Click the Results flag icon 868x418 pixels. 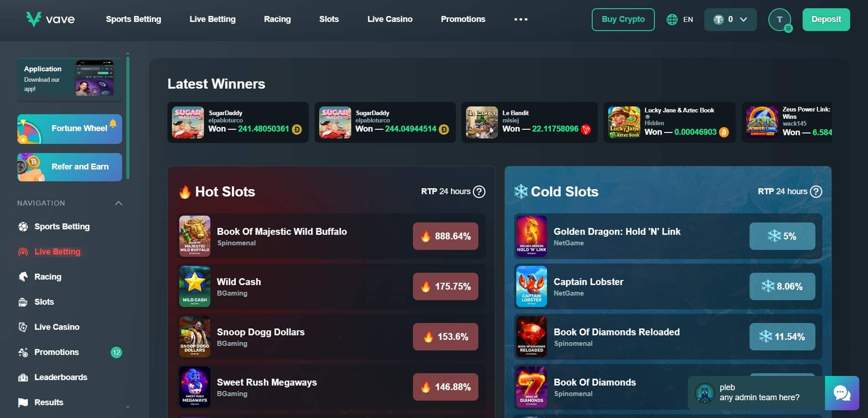pos(23,402)
